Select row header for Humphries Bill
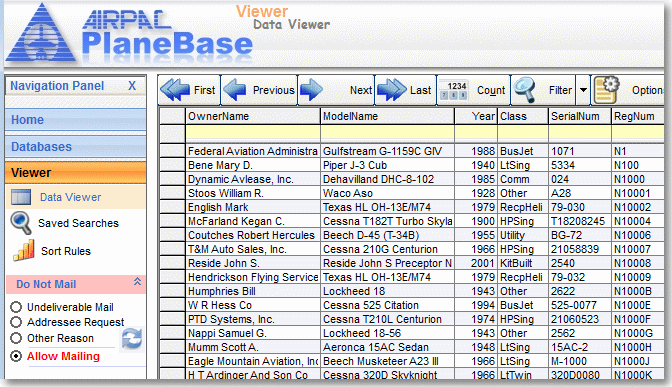 [x=172, y=291]
